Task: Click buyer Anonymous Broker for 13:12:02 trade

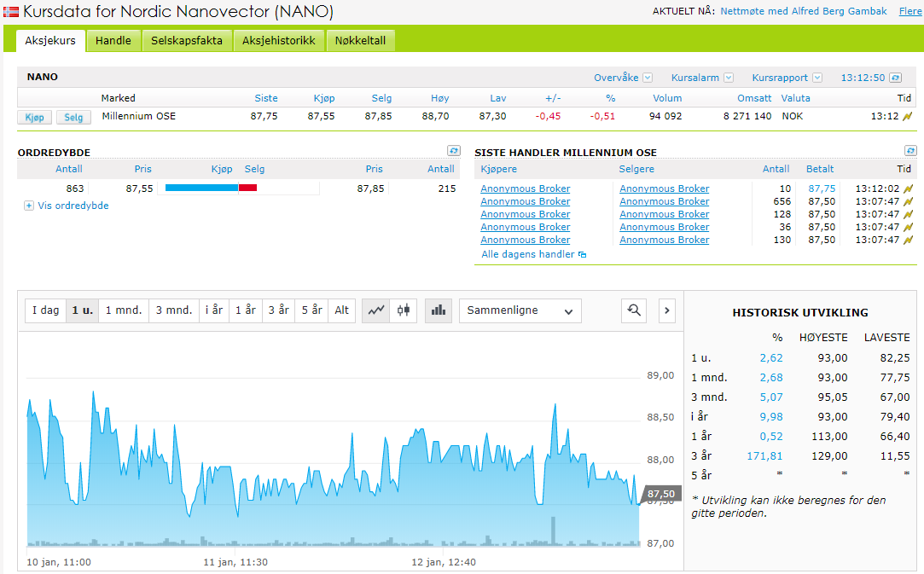Action: click(x=525, y=188)
